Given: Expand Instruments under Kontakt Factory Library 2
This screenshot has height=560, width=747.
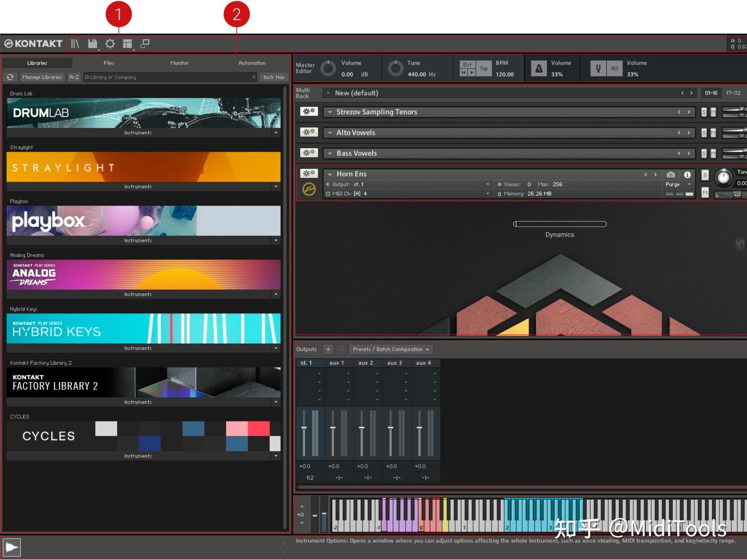Looking at the screenshot, I should pos(276,402).
